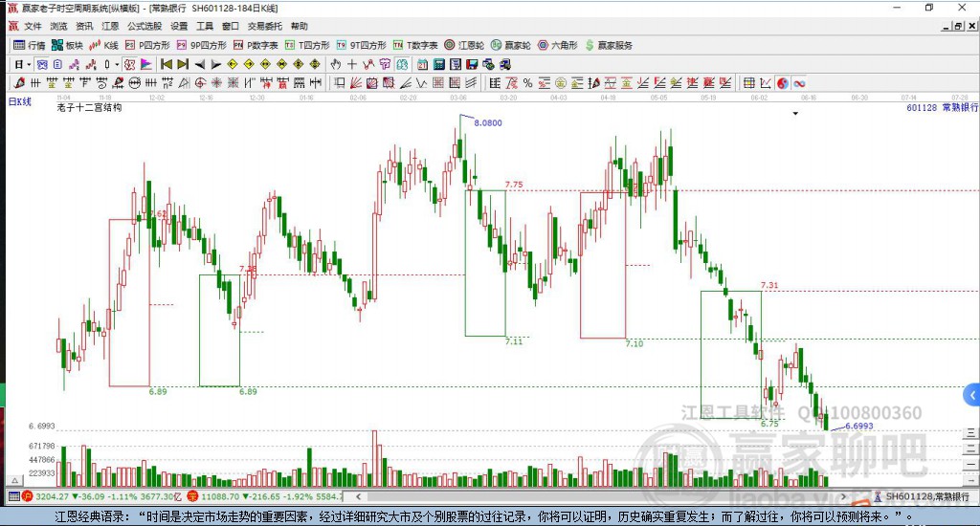Open the 窗口 menu
Screen dimensions: 980x526
coord(231,26)
